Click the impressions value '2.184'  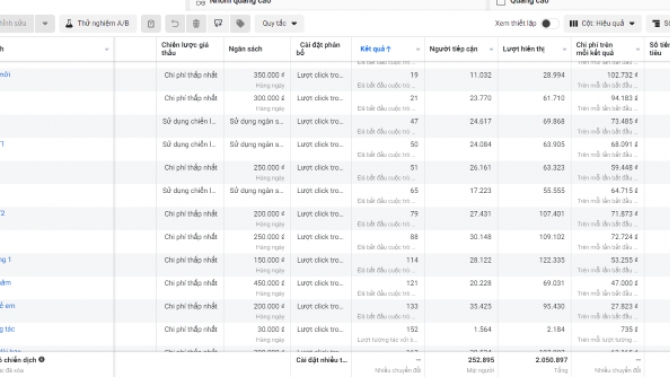coord(555,329)
